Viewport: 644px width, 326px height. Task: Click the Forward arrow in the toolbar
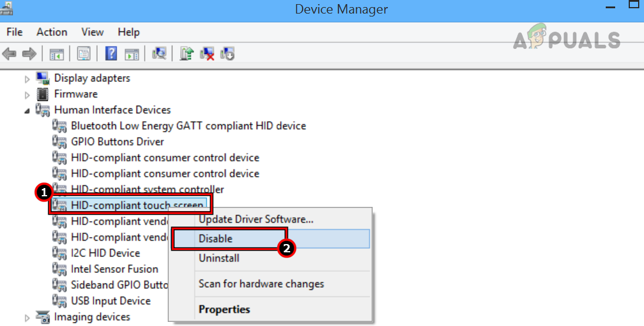pos(29,54)
